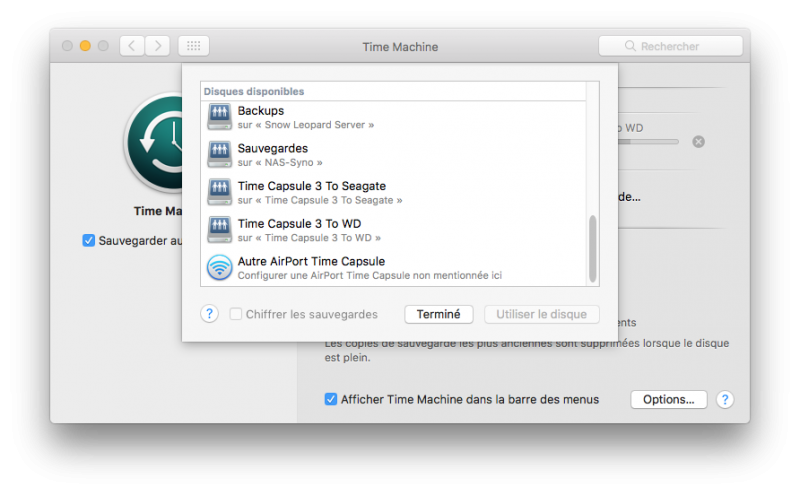The height and width of the screenshot is (495, 800).
Task: Click the Time Capsule 3 To WD disk icon
Action: click(x=219, y=230)
